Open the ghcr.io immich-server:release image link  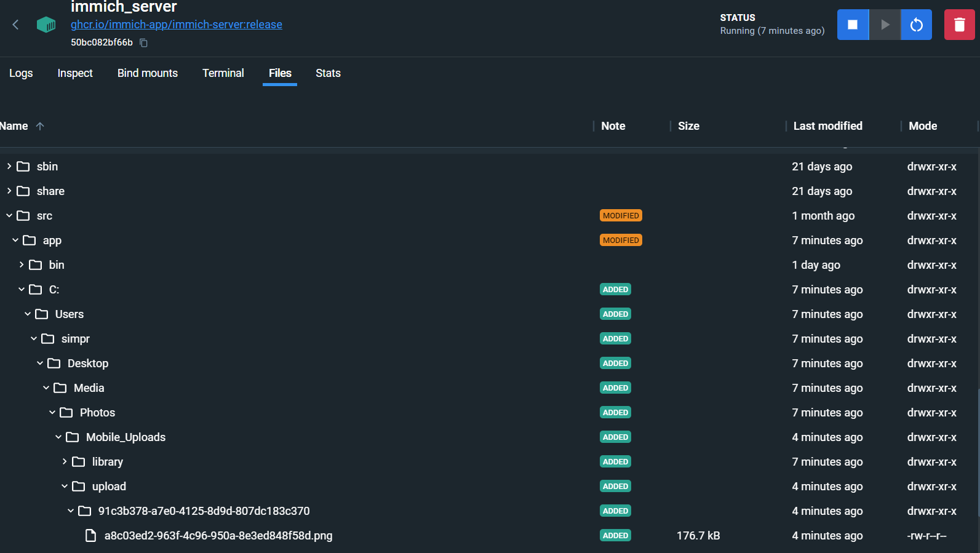click(177, 25)
